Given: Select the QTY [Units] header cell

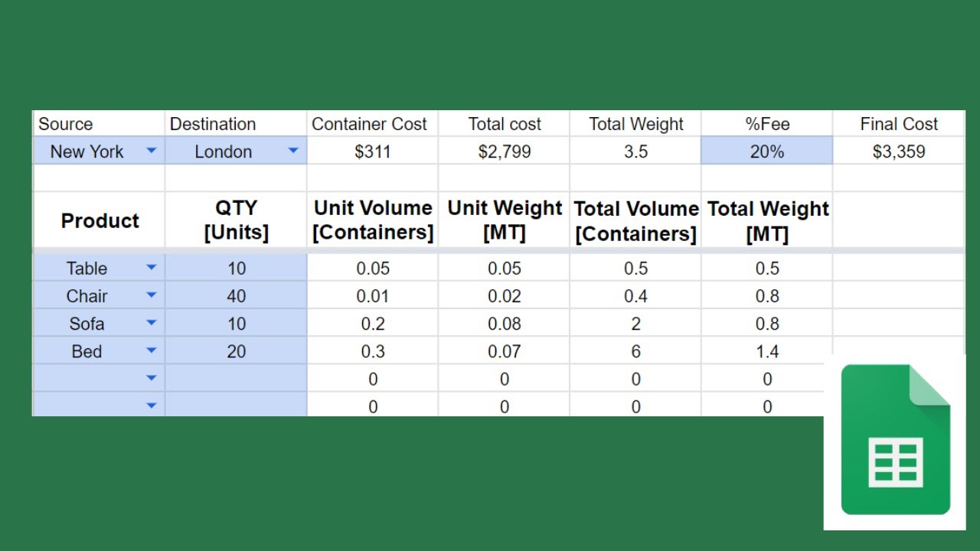Looking at the screenshot, I should click(x=236, y=220).
